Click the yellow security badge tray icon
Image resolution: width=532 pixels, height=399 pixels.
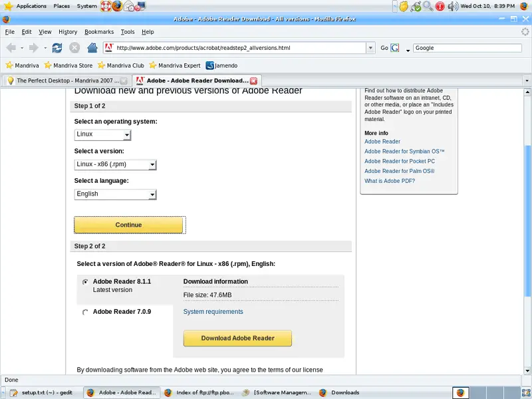click(x=404, y=6)
